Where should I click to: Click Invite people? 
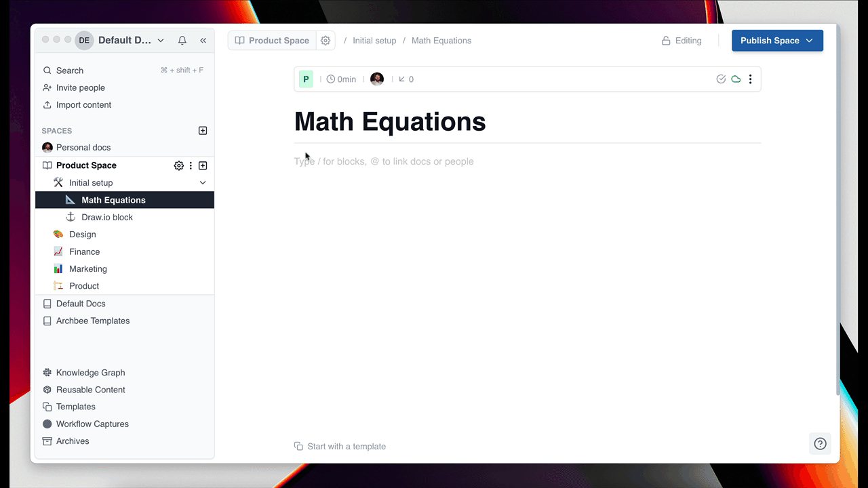[x=80, y=88]
